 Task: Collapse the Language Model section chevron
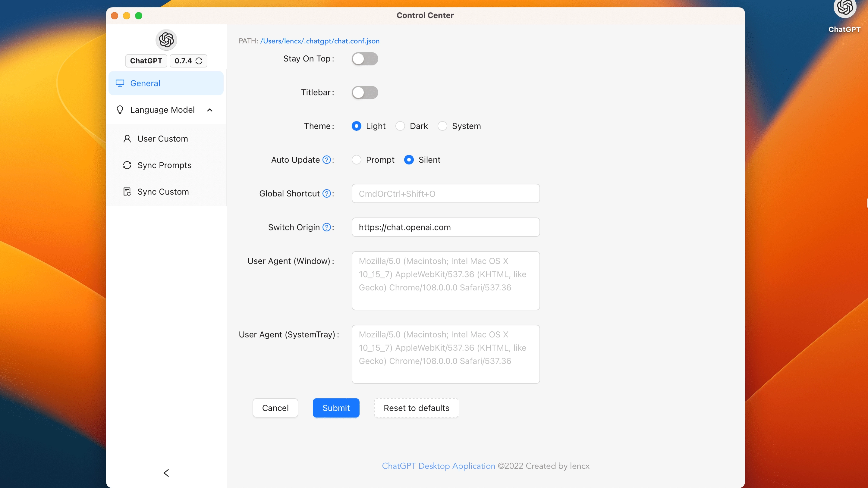click(x=209, y=110)
